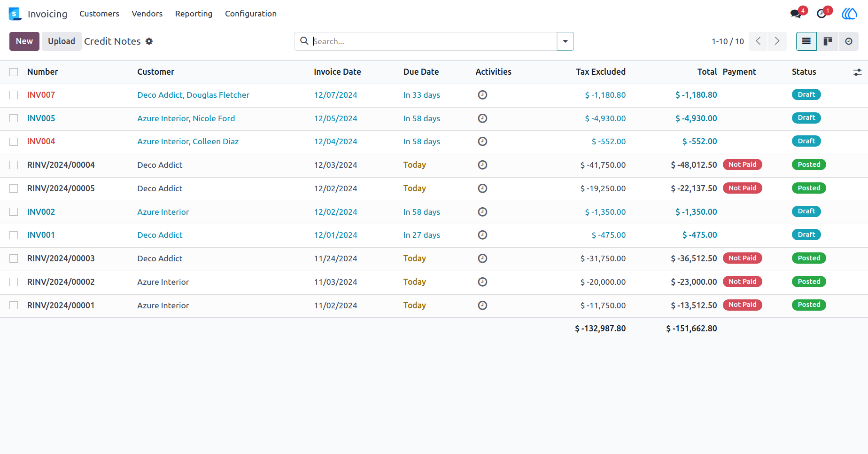Screen dimensions: 868x454
Task: Sort by Status column header
Action: point(804,72)
